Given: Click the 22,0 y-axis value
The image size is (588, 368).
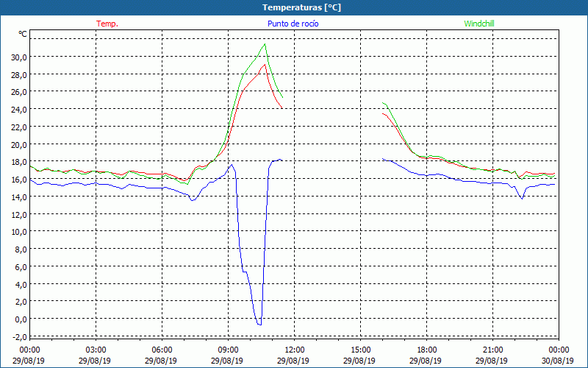Looking at the screenshot, I should 20,127.
